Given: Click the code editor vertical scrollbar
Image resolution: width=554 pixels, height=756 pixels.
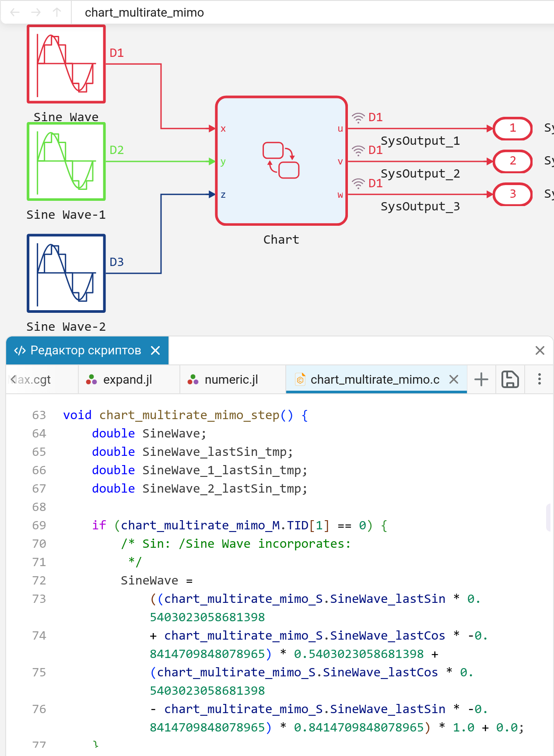Looking at the screenshot, I should pos(549,518).
